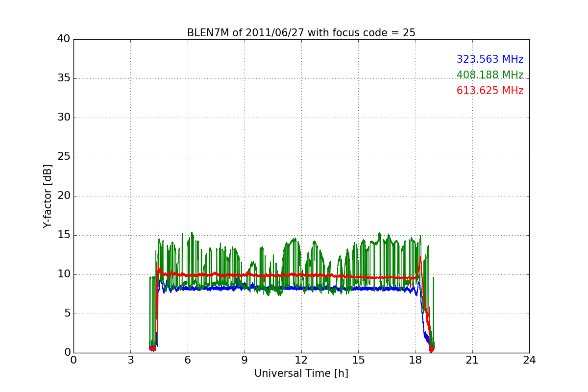Click the x-axis tick label 12
588x392 pixels.
coord(301,360)
